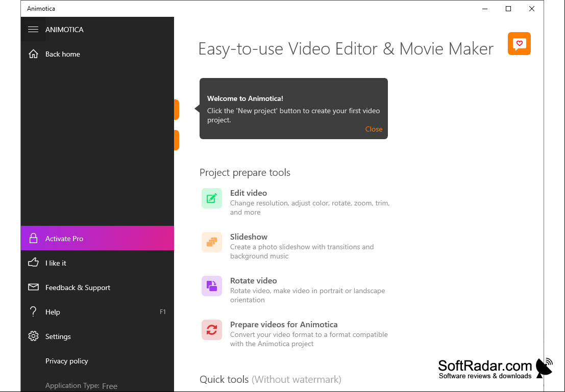Click the green Edit video icon

tap(211, 198)
